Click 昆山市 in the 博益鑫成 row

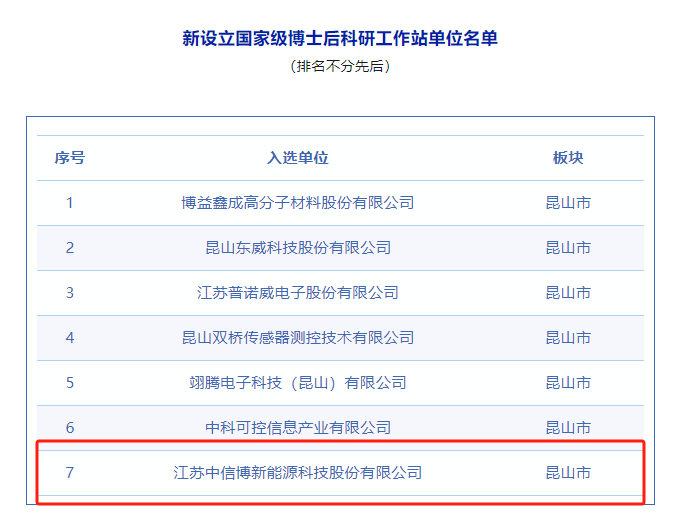(x=568, y=203)
